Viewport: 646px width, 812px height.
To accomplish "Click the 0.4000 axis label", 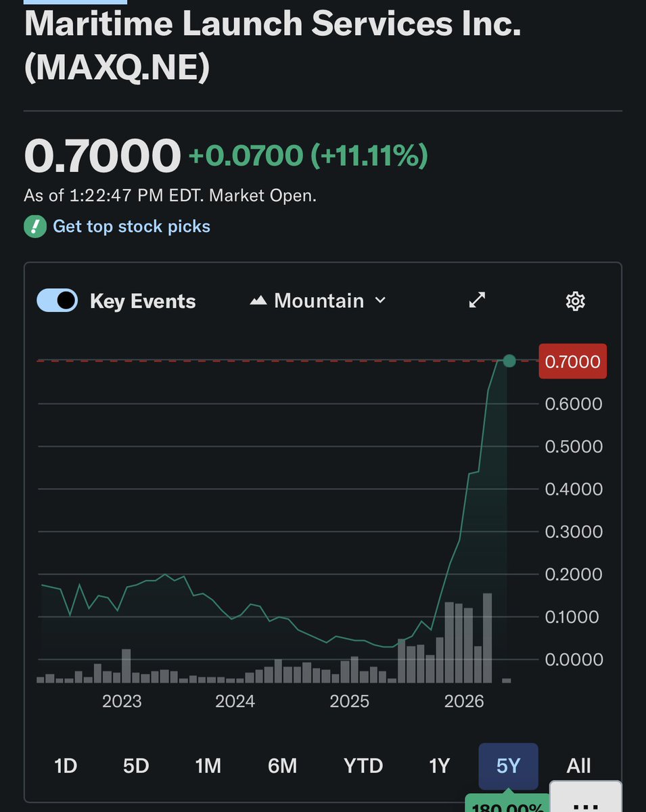I will pos(574,489).
